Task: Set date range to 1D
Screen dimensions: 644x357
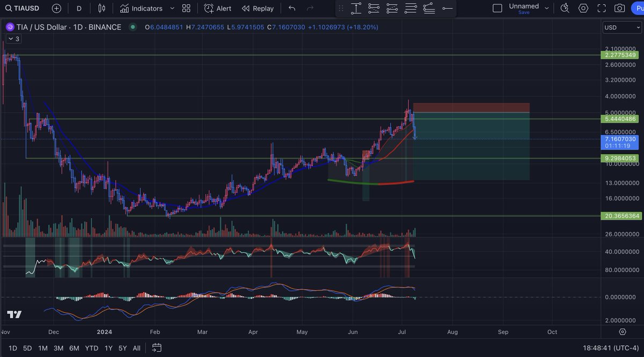Action: click(12, 348)
